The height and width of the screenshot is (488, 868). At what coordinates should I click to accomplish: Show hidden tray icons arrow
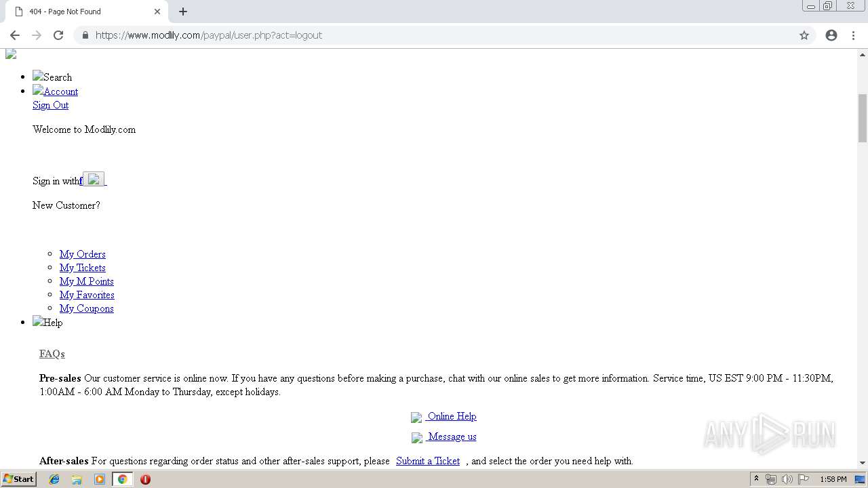(756, 479)
